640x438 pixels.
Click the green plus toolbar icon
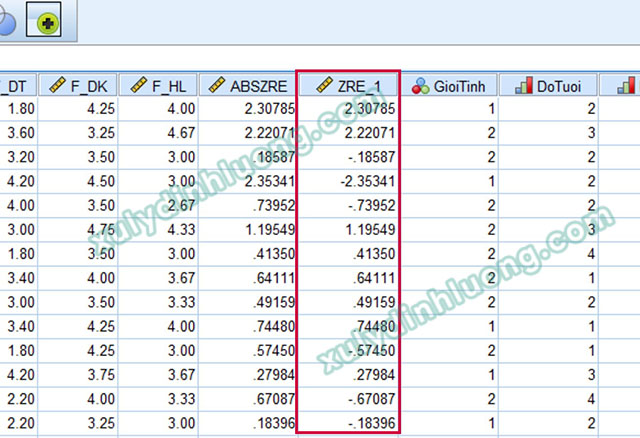48,23
